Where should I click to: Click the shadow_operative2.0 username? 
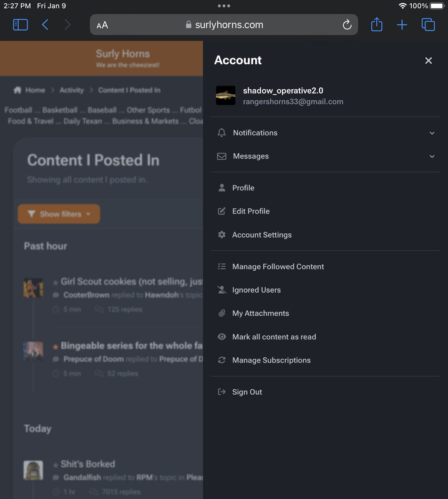tap(283, 90)
